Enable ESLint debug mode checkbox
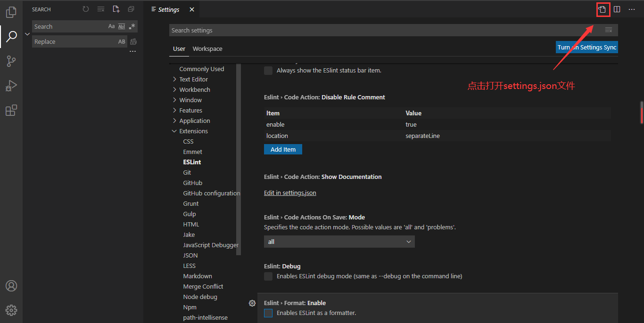Screen dimensions: 644x323 pyautogui.click(x=268, y=276)
